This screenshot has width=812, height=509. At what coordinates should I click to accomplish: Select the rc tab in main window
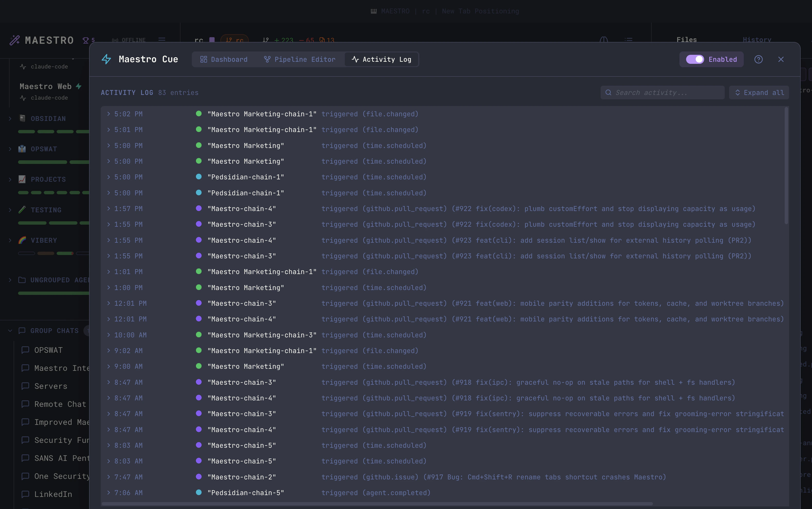[x=199, y=40]
